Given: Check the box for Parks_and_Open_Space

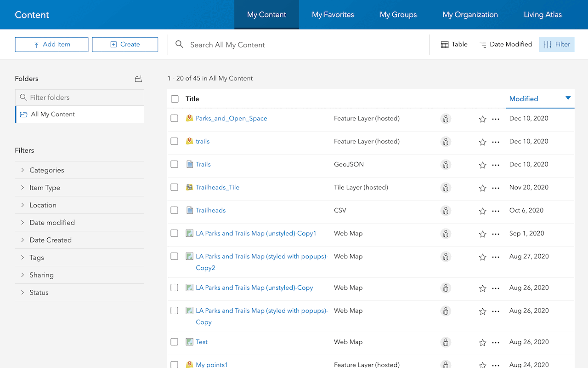Looking at the screenshot, I should pos(175,118).
